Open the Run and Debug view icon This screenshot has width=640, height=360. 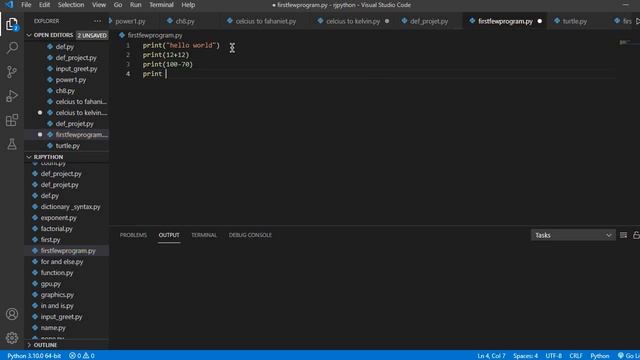coord(12,96)
